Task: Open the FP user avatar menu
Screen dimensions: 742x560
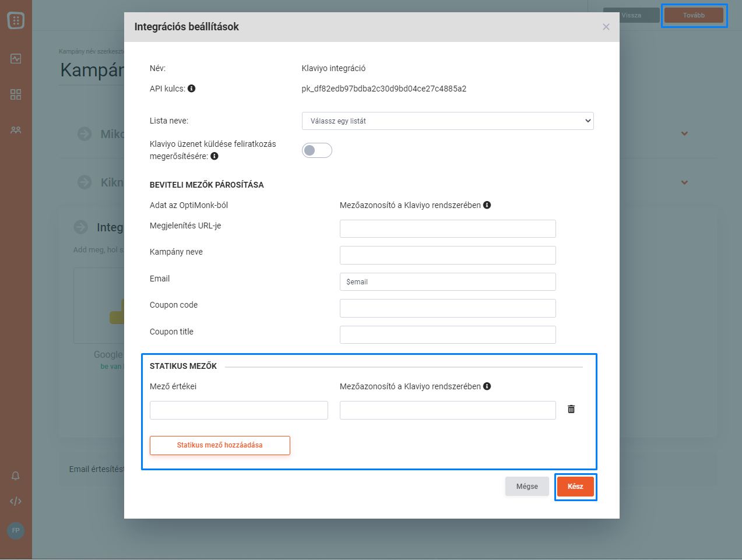Action: tap(16, 530)
